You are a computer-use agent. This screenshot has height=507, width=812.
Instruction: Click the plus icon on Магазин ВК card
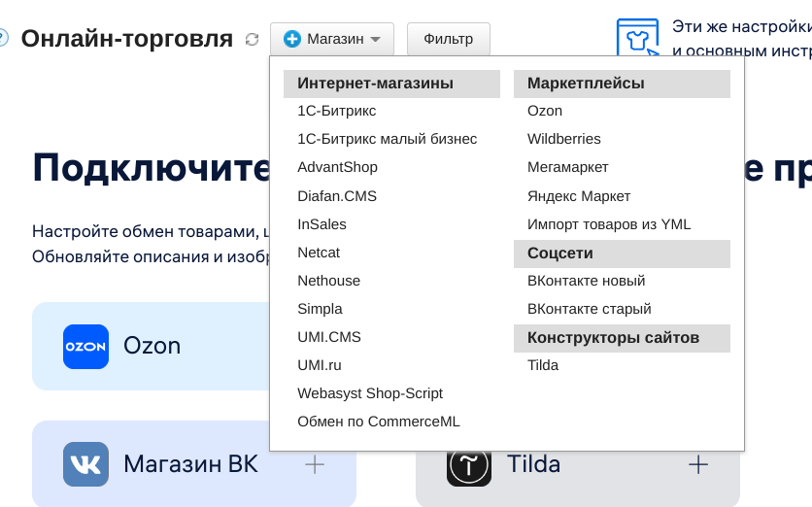pyautogui.click(x=315, y=464)
